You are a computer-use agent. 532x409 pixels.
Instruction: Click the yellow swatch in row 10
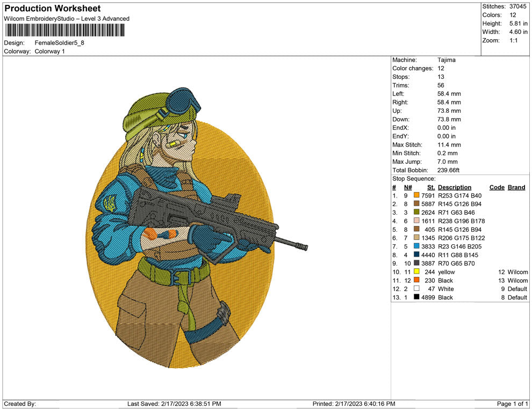[x=416, y=272]
